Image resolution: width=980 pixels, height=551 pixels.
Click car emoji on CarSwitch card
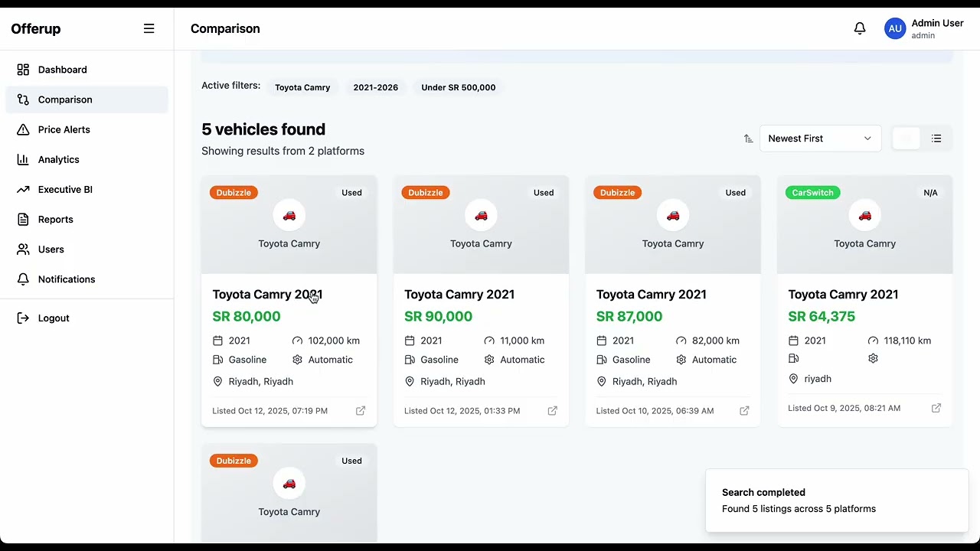click(x=865, y=216)
